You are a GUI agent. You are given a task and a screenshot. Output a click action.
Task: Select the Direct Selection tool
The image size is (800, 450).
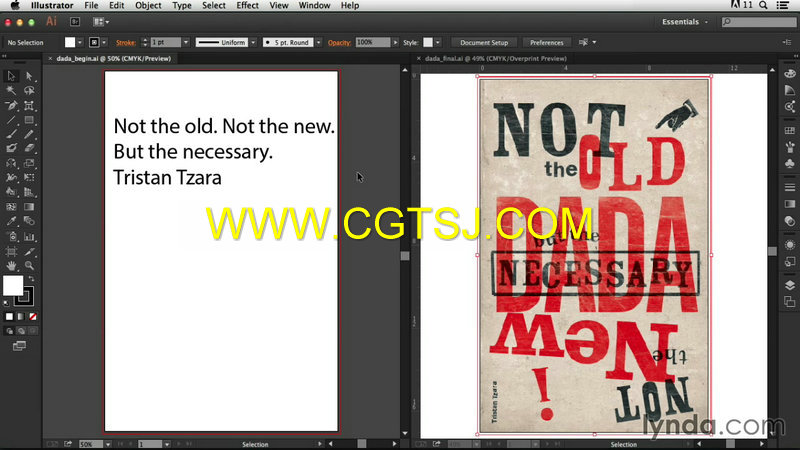(29, 76)
